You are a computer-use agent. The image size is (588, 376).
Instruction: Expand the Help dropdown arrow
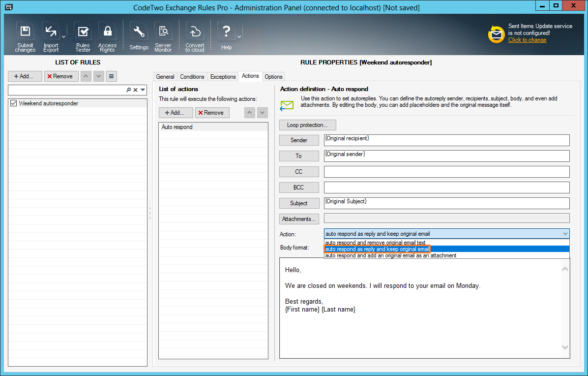coord(239,37)
